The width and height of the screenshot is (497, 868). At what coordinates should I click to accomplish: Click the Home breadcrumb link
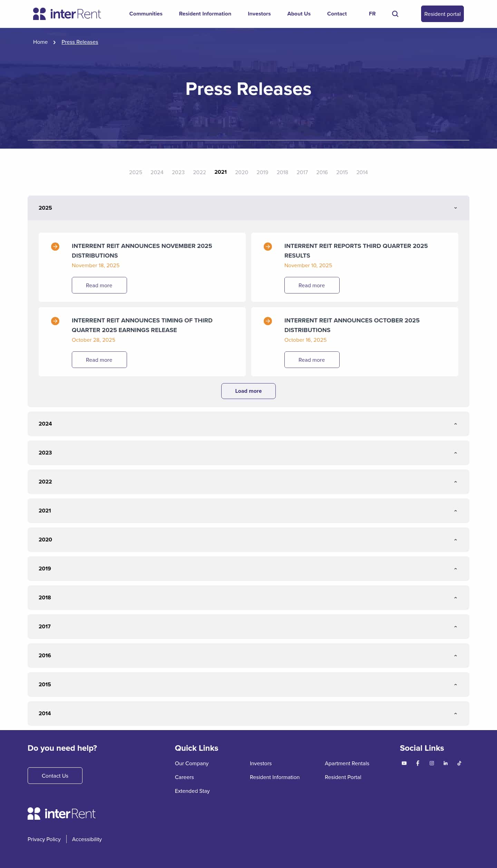[x=40, y=42]
